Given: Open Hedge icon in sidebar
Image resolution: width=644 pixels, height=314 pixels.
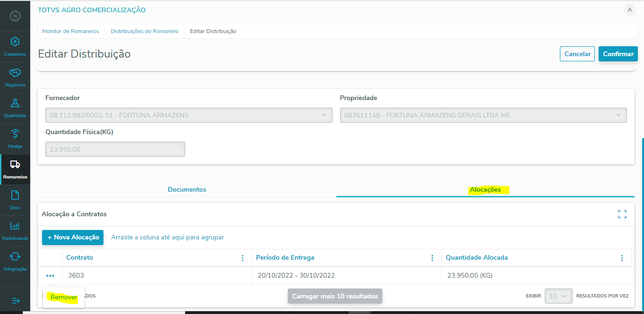Looking at the screenshot, I should tap(15, 134).
